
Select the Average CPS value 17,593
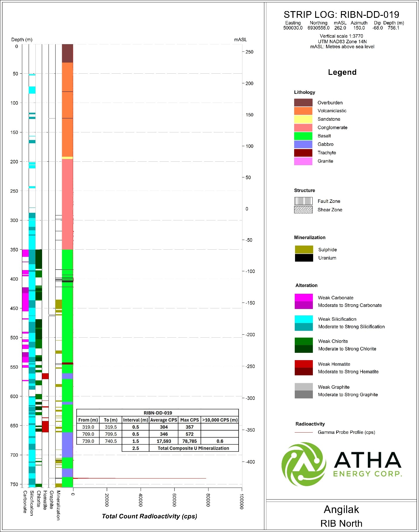click(164, 441)
